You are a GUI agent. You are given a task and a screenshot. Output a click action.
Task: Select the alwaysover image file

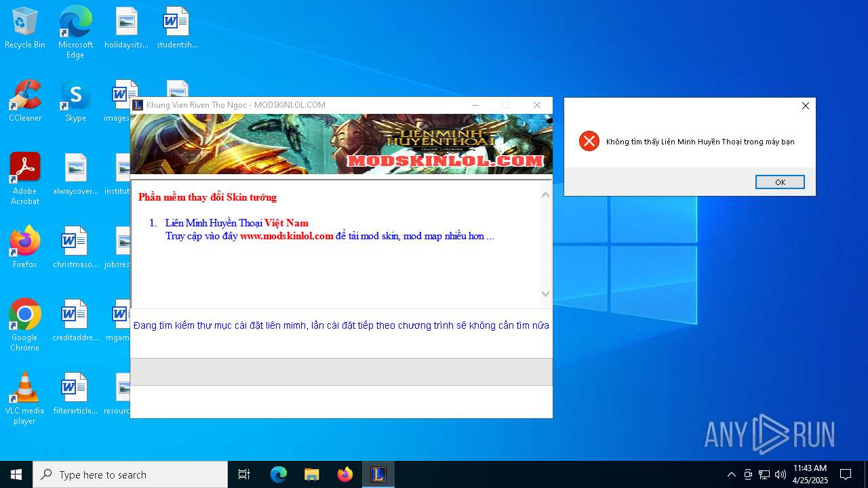75,174
